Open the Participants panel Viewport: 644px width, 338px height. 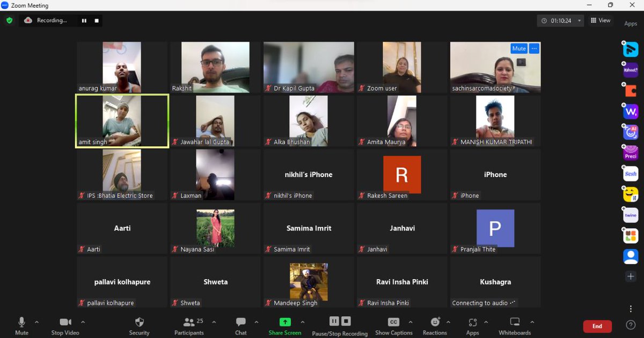(x=189, y=326)
